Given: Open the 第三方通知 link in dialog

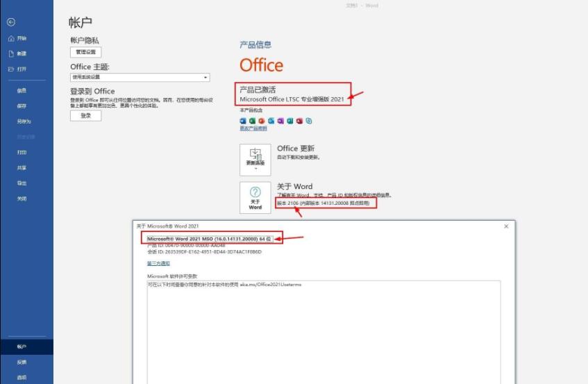Looking at the screenshot, I should click(158, 263).
